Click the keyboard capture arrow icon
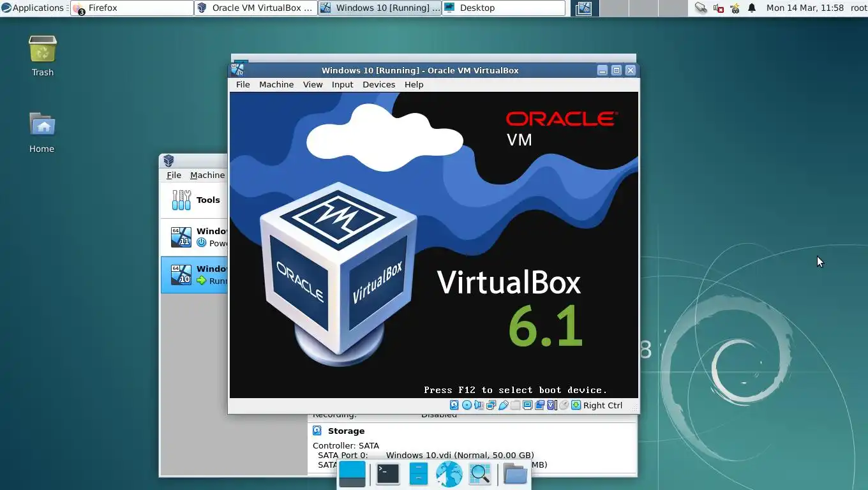 (x=576, y=405)
